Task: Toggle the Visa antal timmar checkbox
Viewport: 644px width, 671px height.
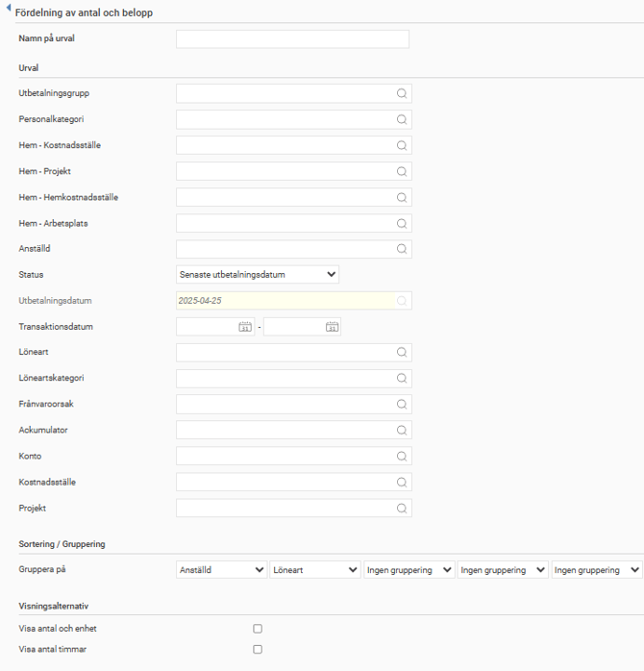Action: [258, 650]
